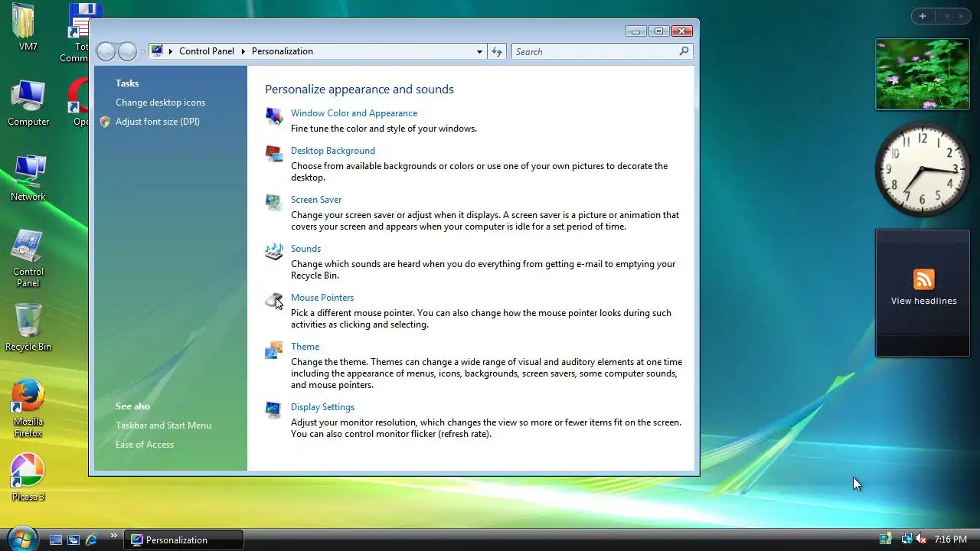
Task: Select the VM7 folder on desktop
Action: pyautogui.click(x=28, y=28)
